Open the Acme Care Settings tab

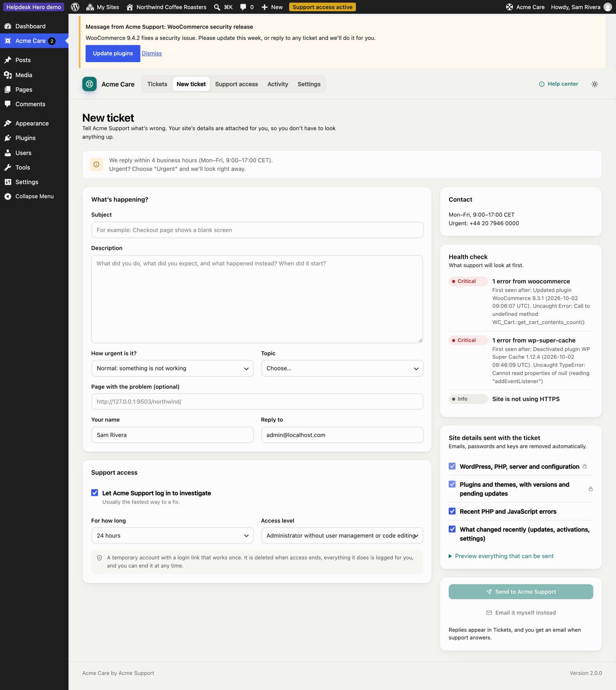[309, 84]
